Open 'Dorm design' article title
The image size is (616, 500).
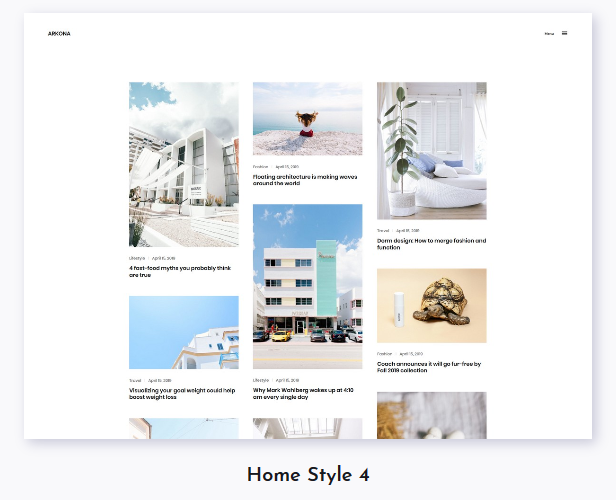point(431,244)
